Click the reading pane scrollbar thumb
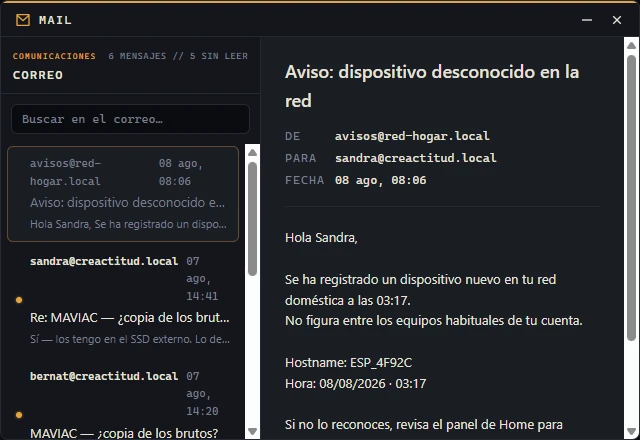 (631, 198)
